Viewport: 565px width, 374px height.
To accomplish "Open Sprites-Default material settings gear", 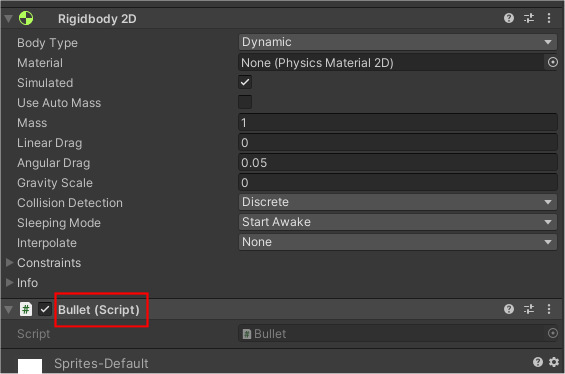I will [x=554, y=362].
